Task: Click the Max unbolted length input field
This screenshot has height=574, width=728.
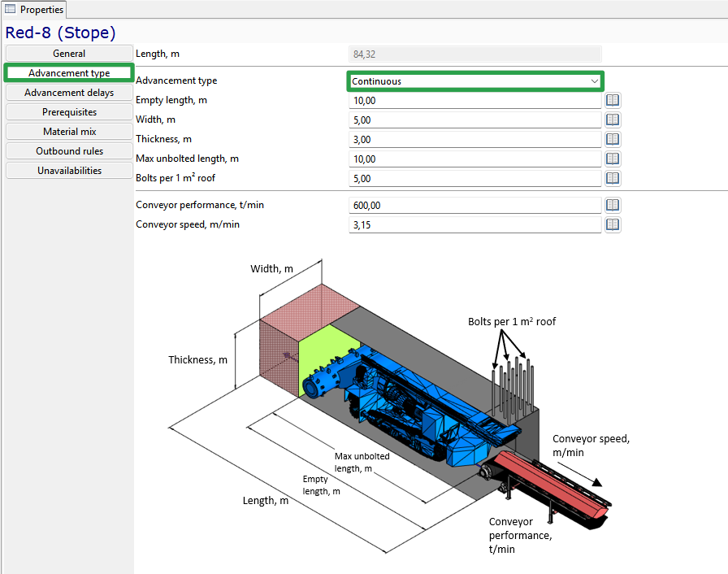Action: pyautogui.click(x=475, y=159)
